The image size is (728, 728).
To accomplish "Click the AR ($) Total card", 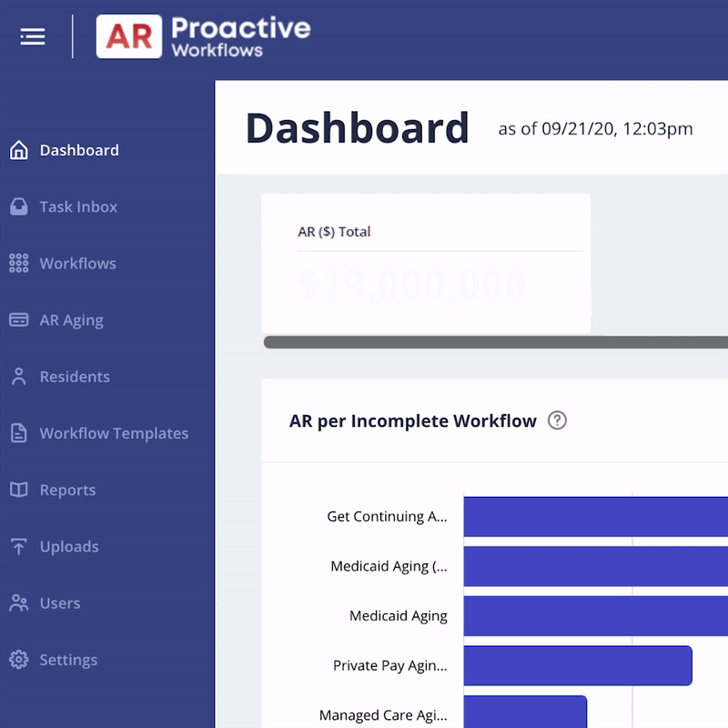I will click(x=428, y=259).
